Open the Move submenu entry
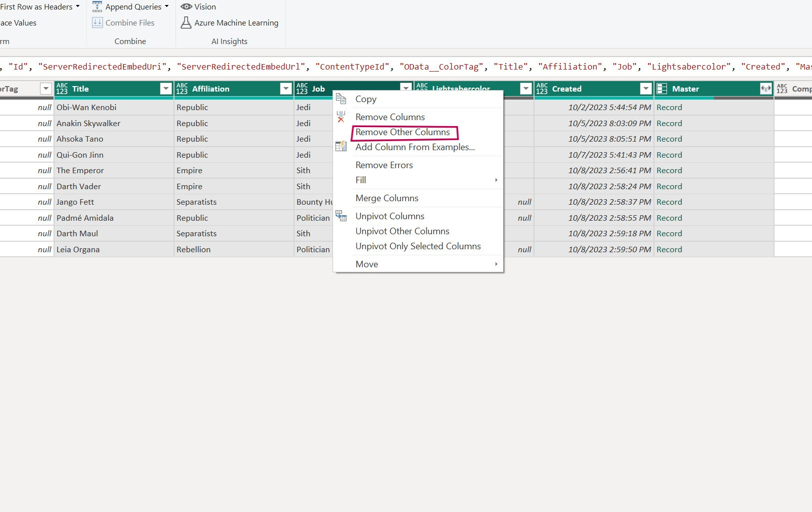This screenshot has height=512, width=812. pyautogui.click(x=418, y=264)
